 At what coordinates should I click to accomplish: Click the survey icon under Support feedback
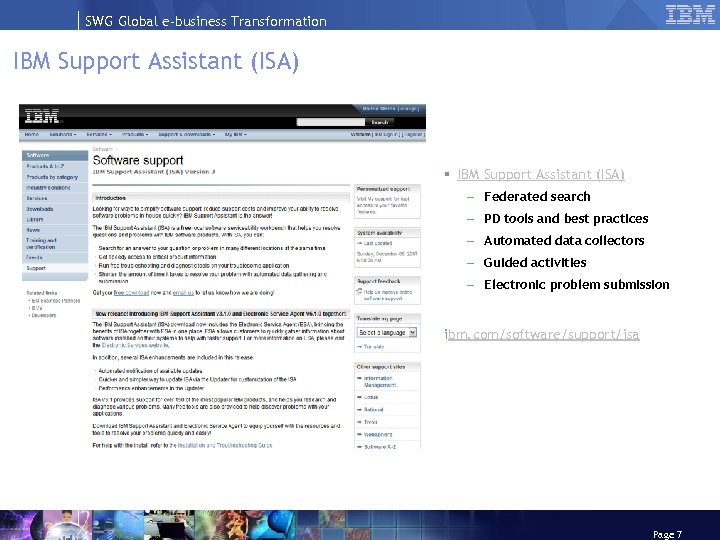point(359,292)
